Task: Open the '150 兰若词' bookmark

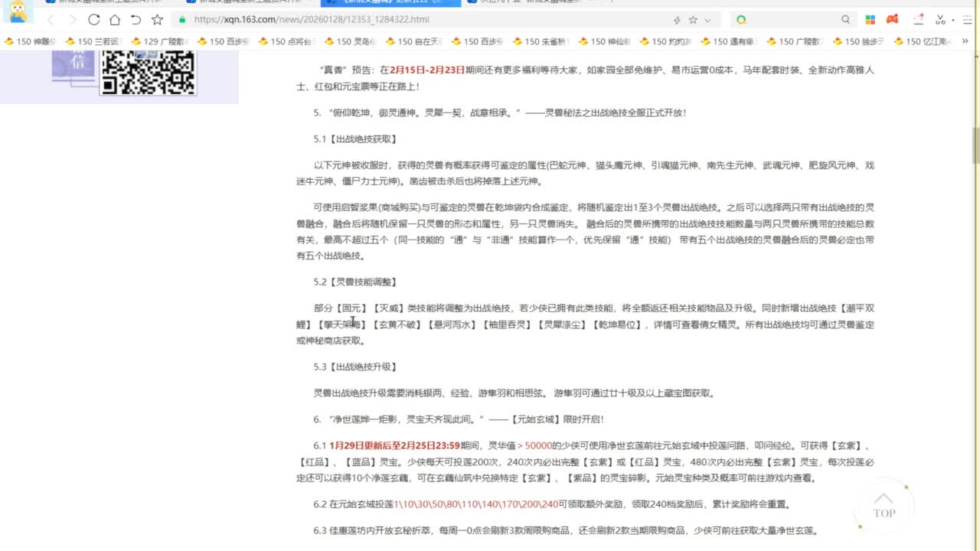Action: (x=96, y=41)
